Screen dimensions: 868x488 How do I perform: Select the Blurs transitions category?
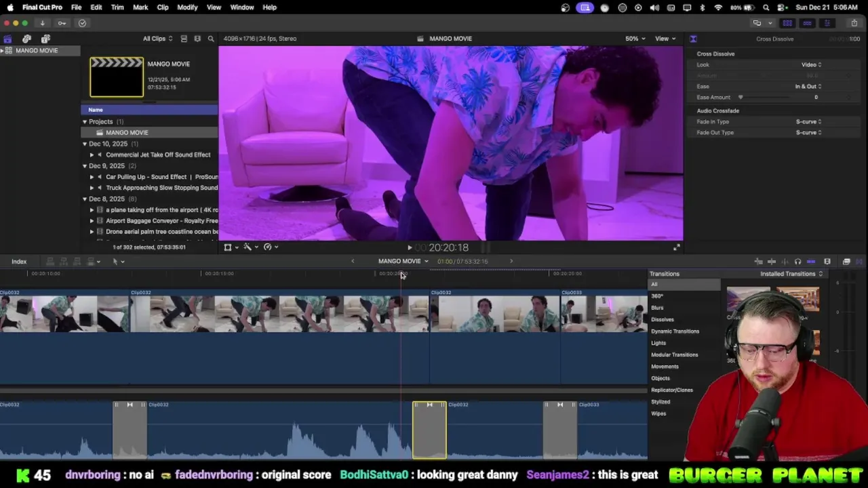click(x=657, y=308)
